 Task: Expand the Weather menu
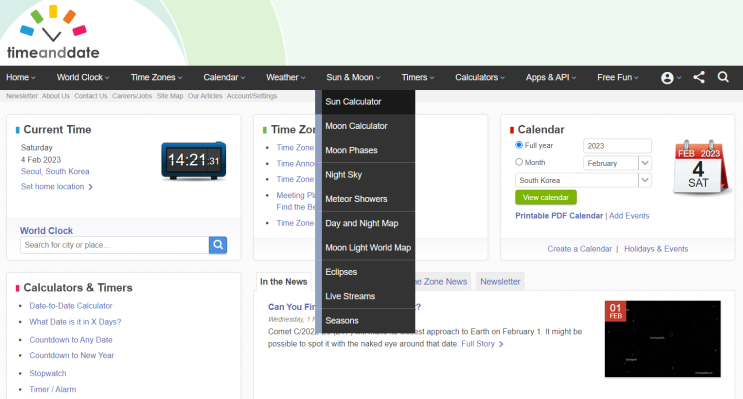click(x=286, y=77)
